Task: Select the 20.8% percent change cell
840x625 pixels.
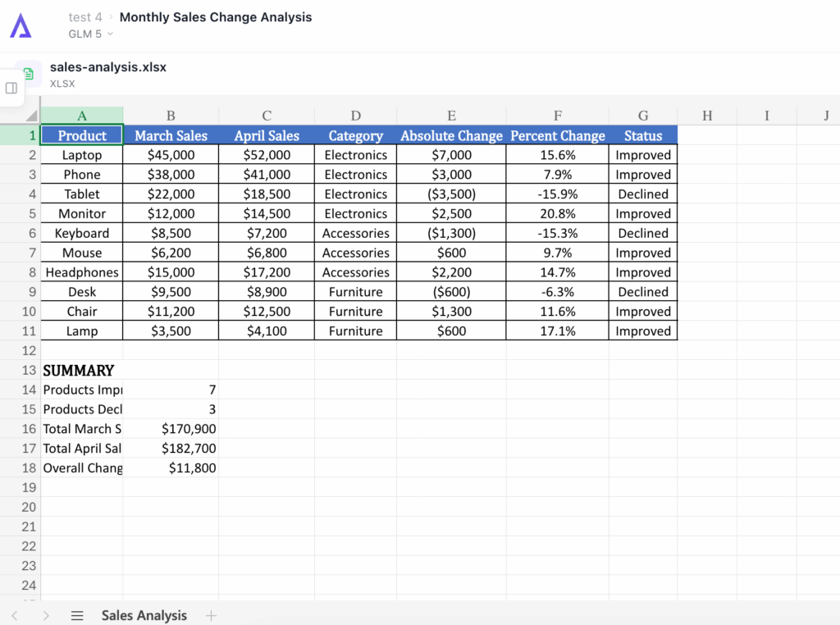Action: [x=558, y=214]
